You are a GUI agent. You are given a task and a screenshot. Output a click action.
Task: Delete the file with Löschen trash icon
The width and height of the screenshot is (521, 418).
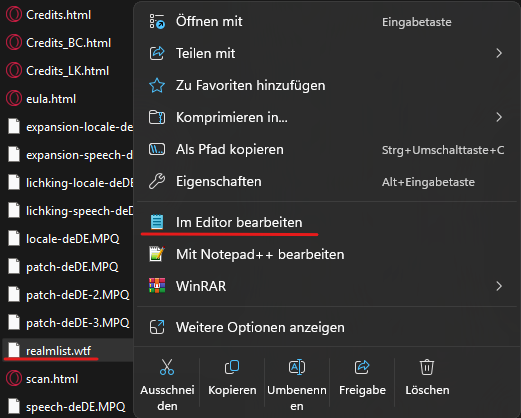(427, 367)
